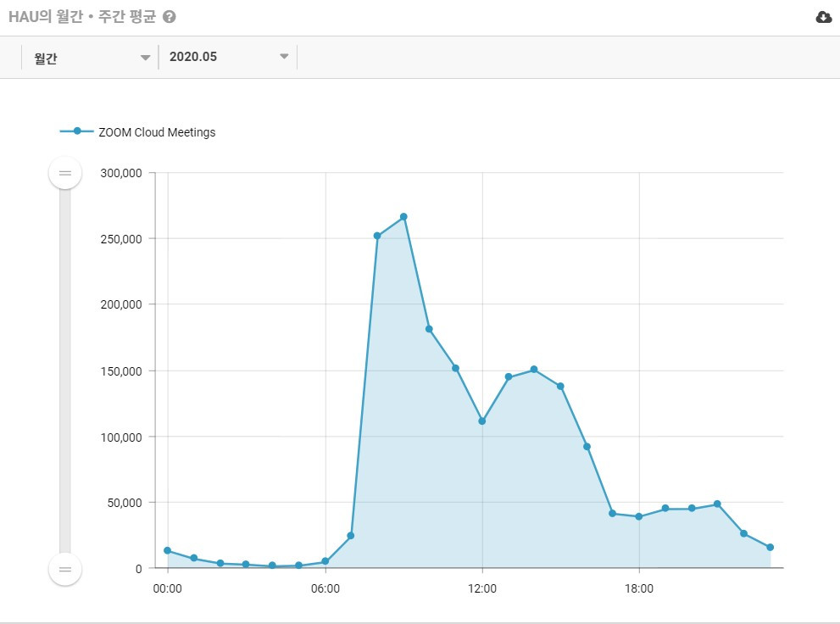The image size is (840, 624).
Task: Click the data point at 08:00
Action: click(x=377, y=236)
